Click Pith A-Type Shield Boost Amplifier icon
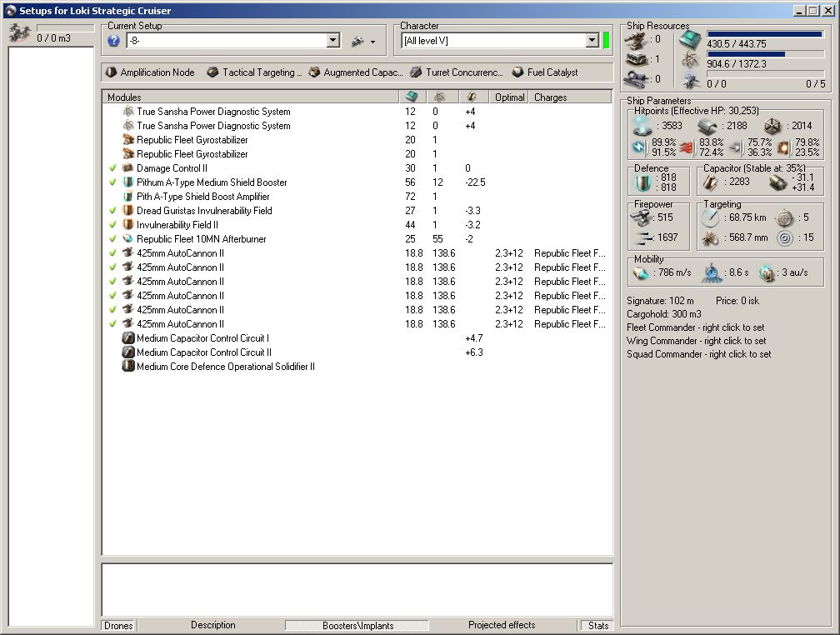This screenshot has height=635, width=840. pyautogui.click(x=128, y=196)
